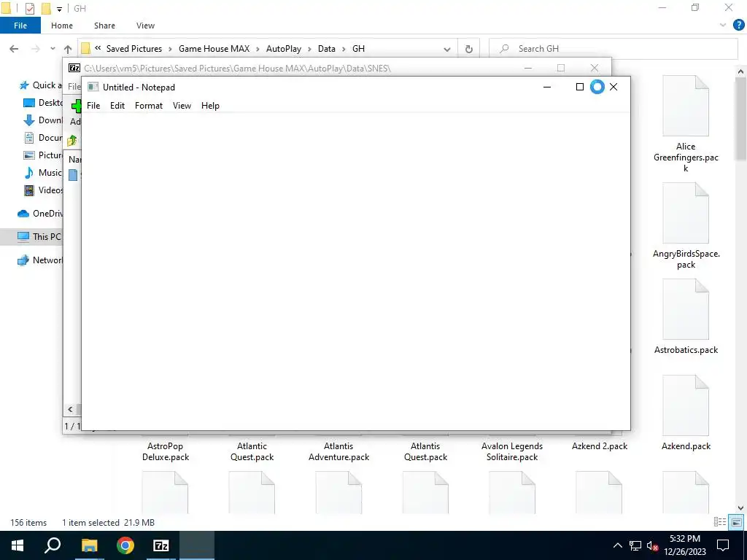Click muted volume tray icon
Screen dimensions: 747x560
pos(653,545)
